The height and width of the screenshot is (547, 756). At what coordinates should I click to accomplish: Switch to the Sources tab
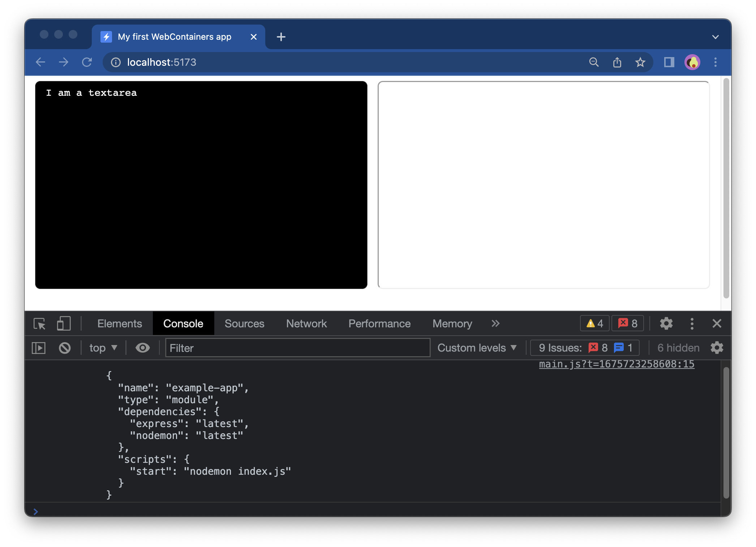tap(244, 323)
